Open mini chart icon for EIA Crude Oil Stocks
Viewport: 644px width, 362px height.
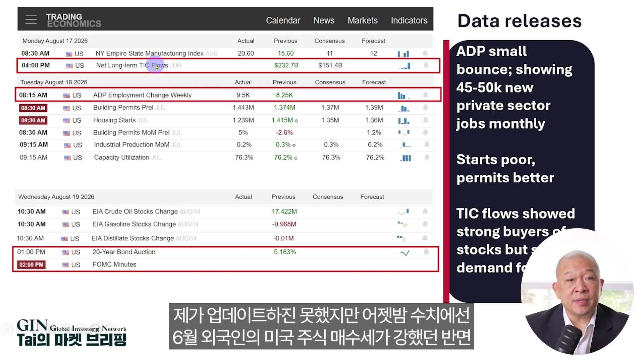403,212
